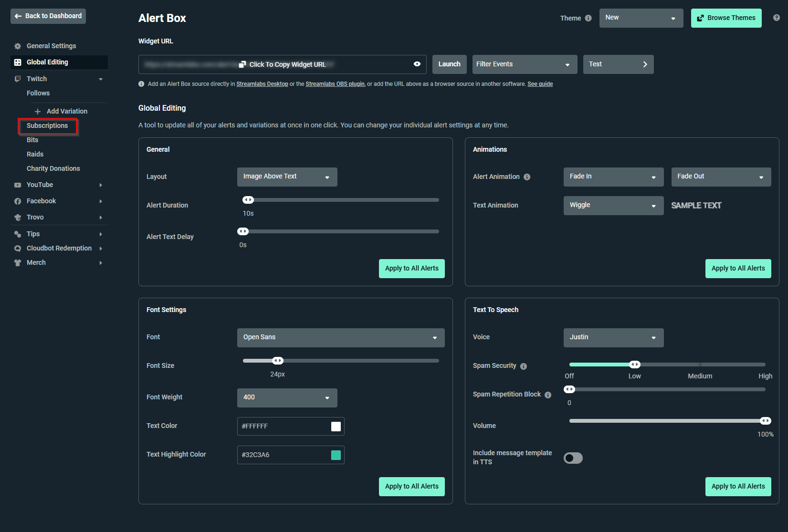
Task: Select Subscriptions under Twitch
Action: click(47, 125)
